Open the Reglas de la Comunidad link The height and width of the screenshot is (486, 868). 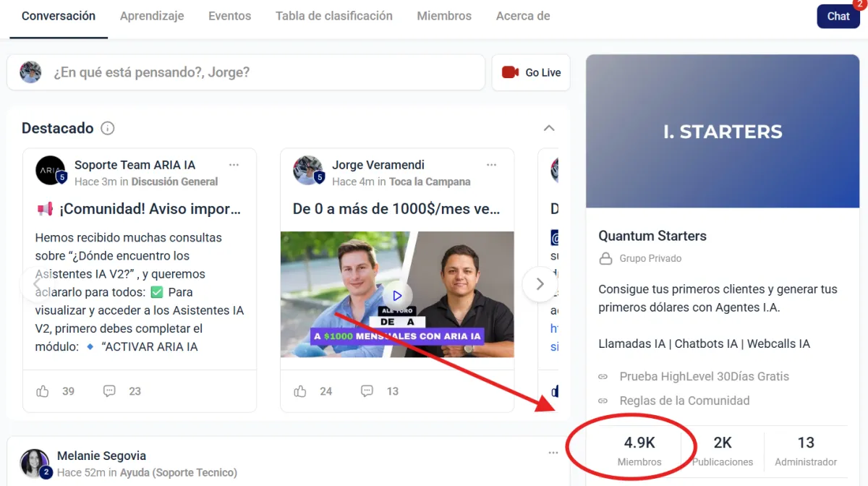(x=684, y=401)
